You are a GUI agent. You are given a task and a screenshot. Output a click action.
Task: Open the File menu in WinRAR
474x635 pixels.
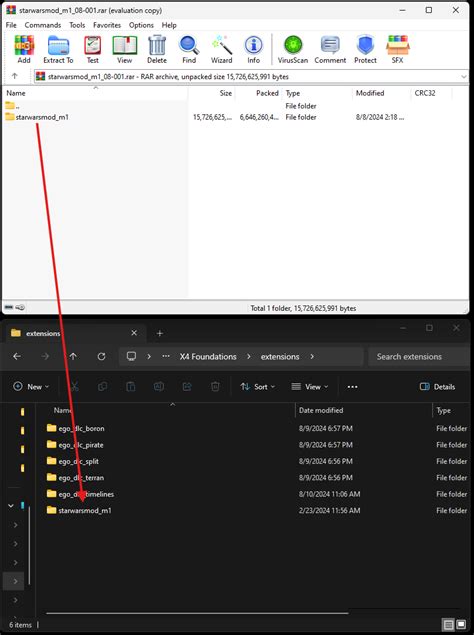point(11,25)
